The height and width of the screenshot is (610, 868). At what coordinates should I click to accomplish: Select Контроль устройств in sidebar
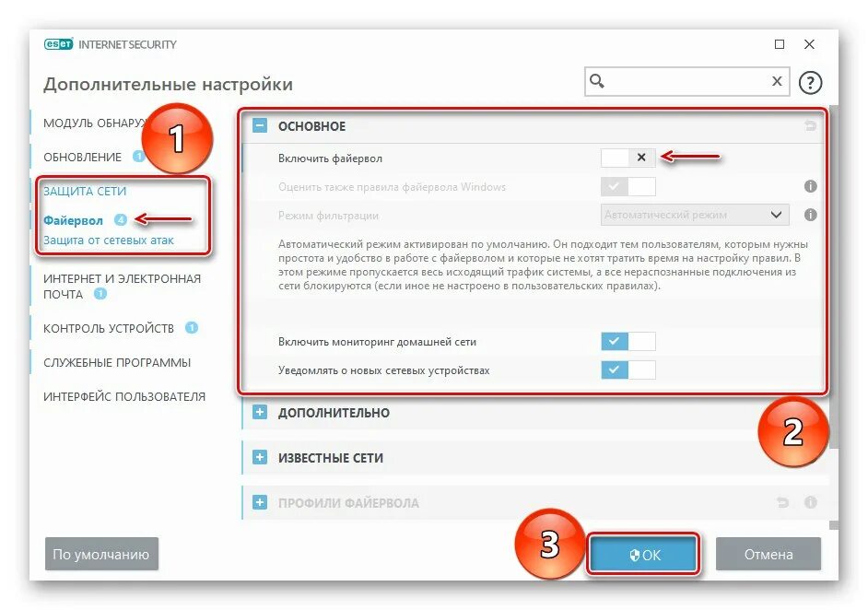tap(109, 328)
